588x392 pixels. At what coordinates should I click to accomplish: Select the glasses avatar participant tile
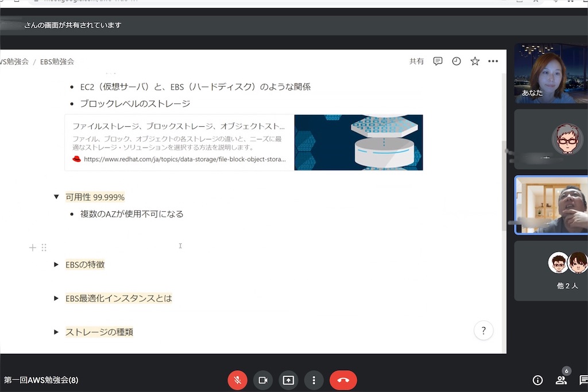[551, 139]
